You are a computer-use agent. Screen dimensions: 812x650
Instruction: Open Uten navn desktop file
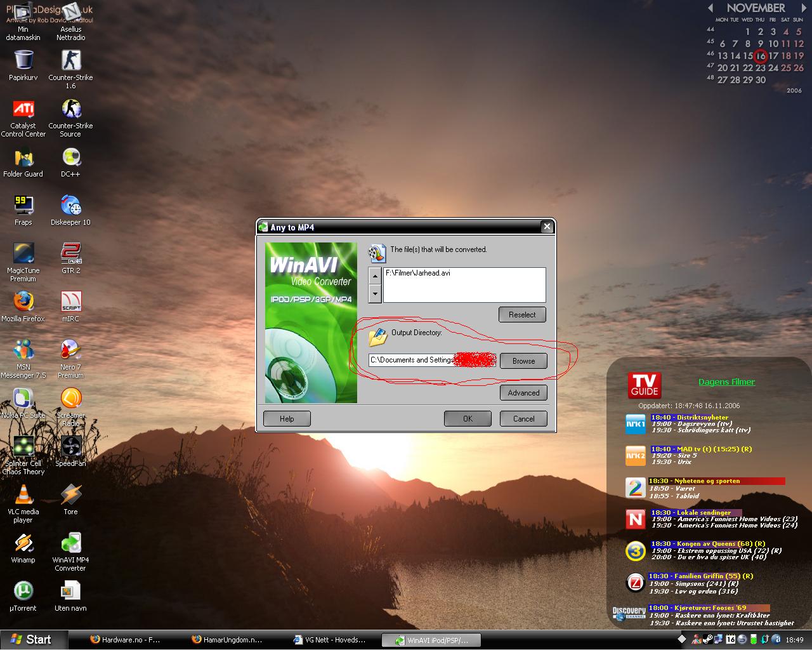click(x=70, y=596)
